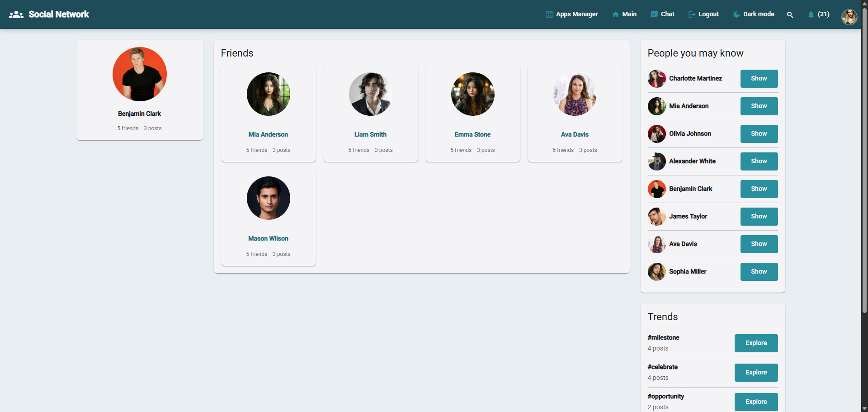
Task: Click the #milestone hashtag text
Action: (664, 337)
